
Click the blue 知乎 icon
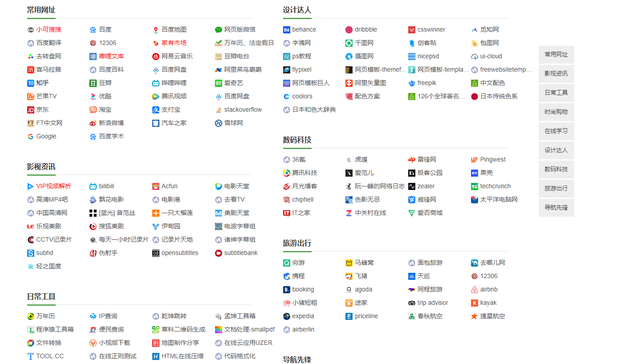click(31, 83)
